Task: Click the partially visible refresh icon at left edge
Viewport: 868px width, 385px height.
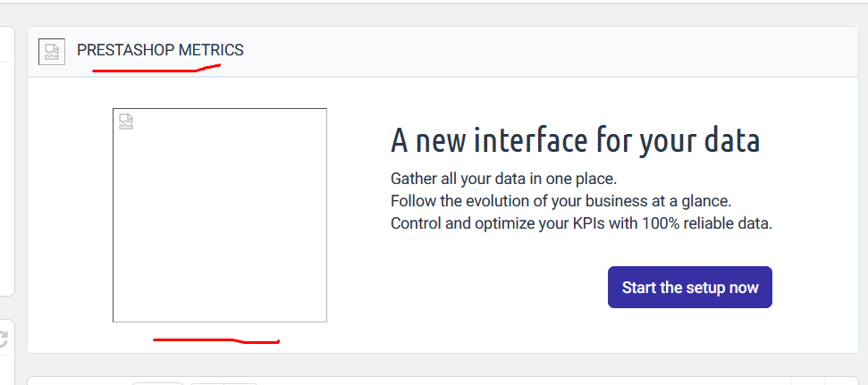Action: pyautogui.click(x=4, y=339)
